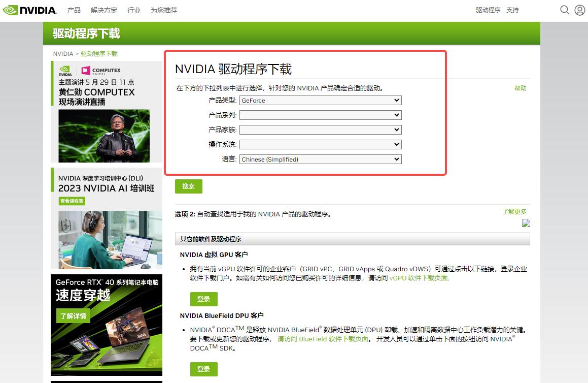588x383 pixels.
Task: Open the 解决方案 navigation menu
Action: point(103,10)
